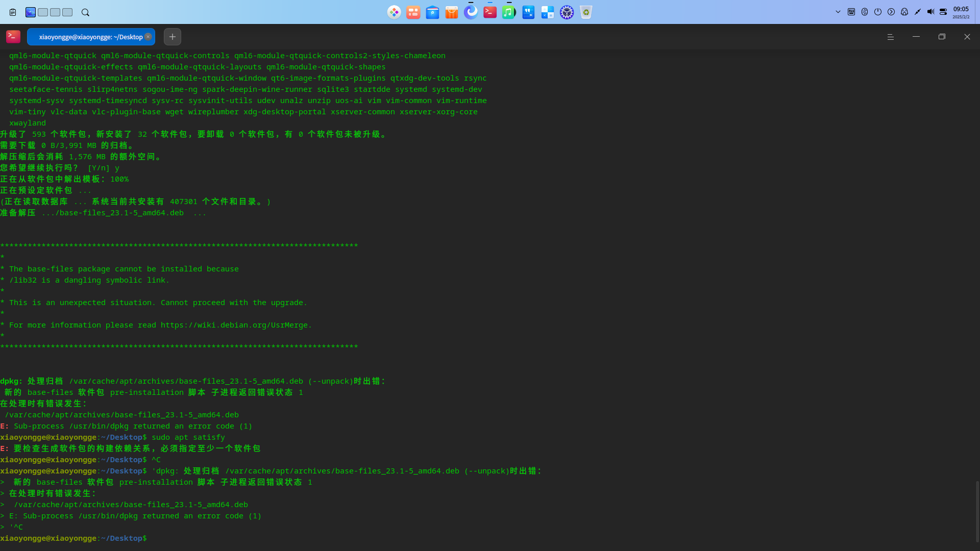This screenshot has width=980, height=551.
Task: Open the browser icon in the dock
Action: click(x=471, y=12)
